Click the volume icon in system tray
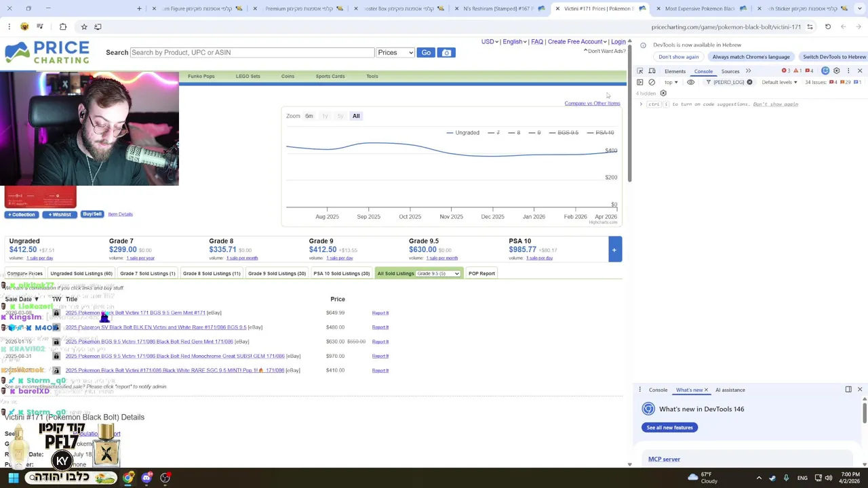The image size is (868, 488). (x=828, y=478)
